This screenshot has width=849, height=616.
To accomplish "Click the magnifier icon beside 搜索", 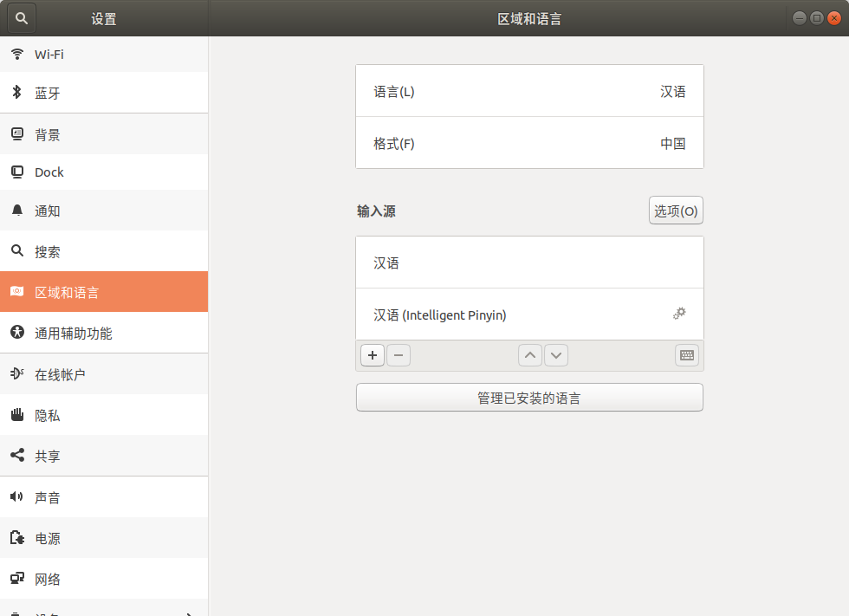I will tap(17, 250).
